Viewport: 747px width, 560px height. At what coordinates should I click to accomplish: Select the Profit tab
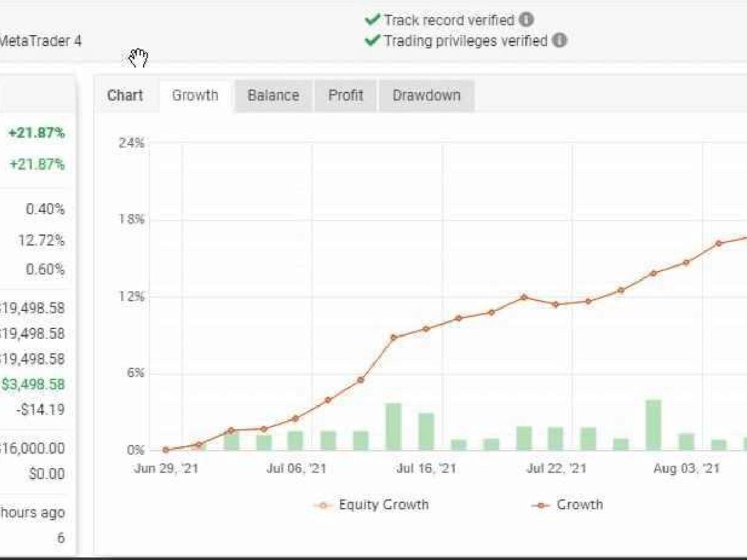coord(345,95)
